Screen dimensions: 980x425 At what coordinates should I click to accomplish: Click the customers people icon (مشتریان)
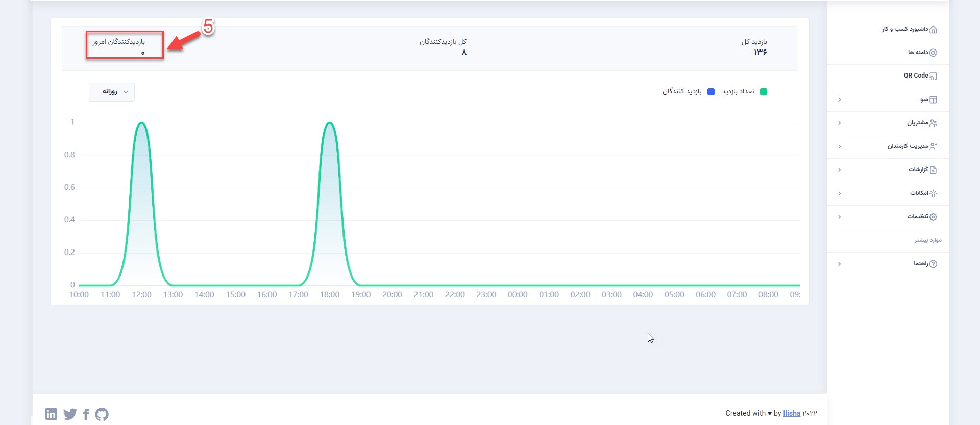click(934, 123)
